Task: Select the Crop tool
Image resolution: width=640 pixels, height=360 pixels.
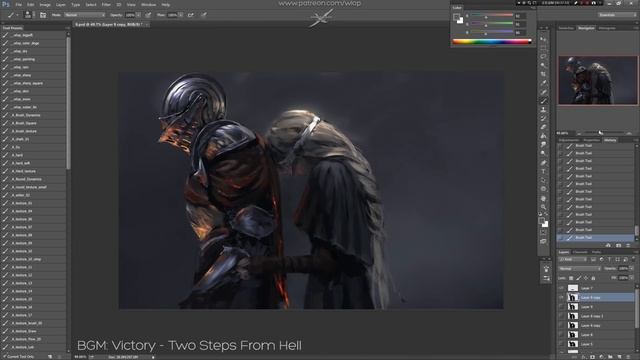Action: (x=543, y=74)
